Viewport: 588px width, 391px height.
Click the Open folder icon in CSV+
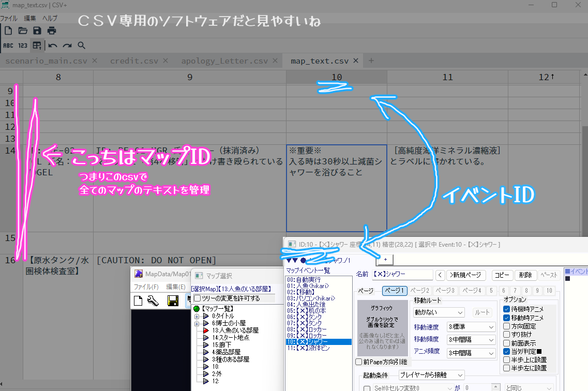pos(23,31)
